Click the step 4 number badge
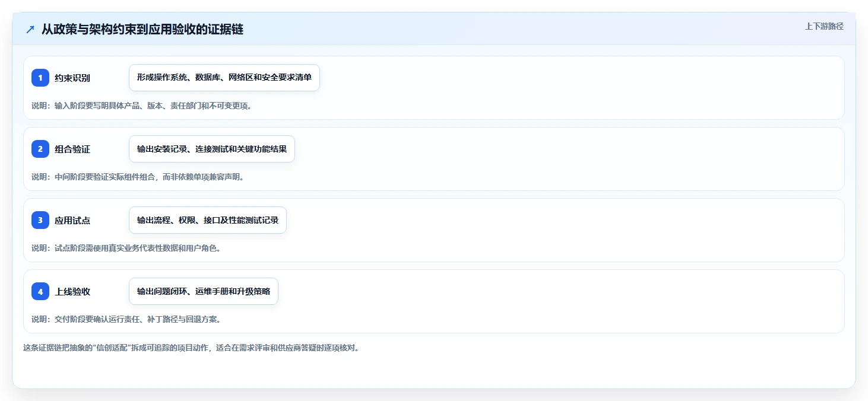 pos(40,291)
